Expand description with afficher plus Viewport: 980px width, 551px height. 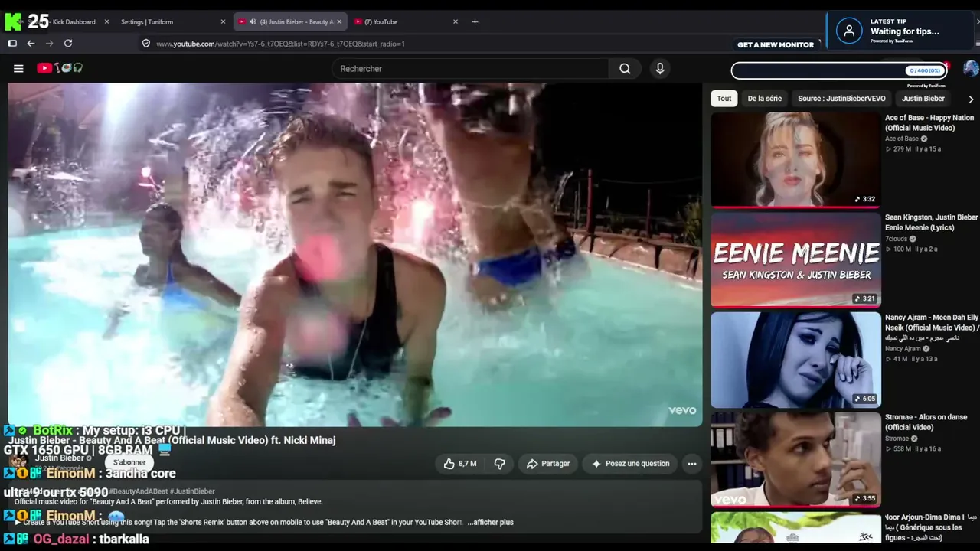(x=490, y=522)
